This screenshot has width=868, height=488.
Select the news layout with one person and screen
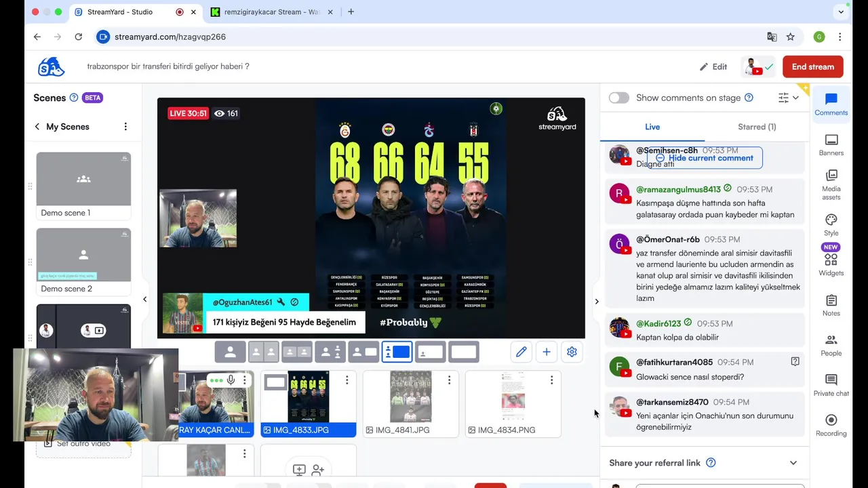(363, 352)
